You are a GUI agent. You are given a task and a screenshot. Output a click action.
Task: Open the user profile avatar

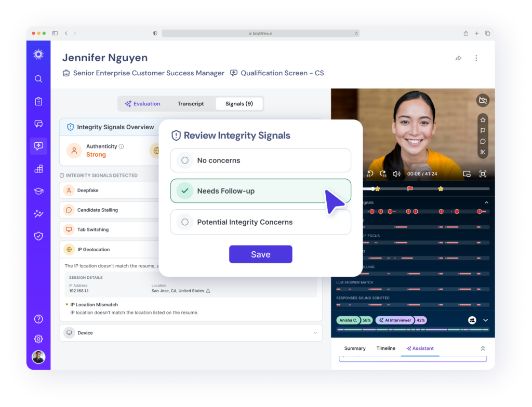pos(38,357)
